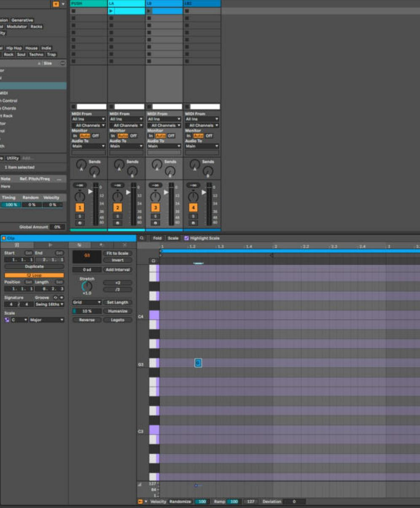Select the Hip Hop genre tag

point(14,48)
